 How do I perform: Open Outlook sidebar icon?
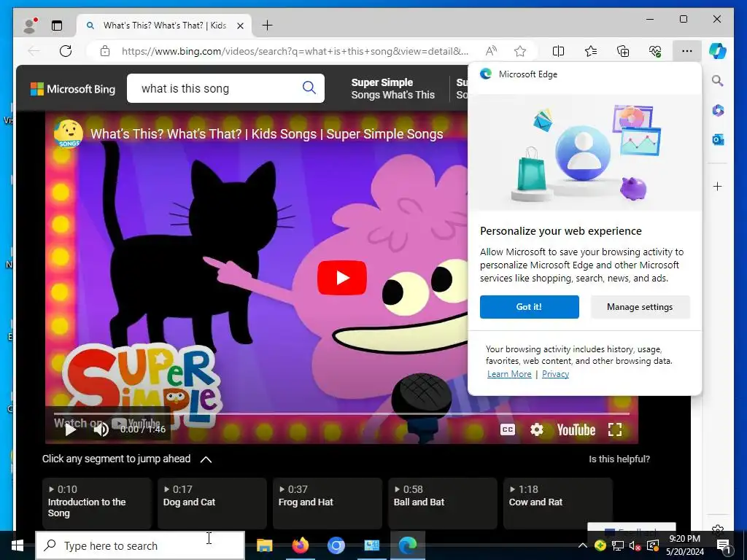(x=718, y=139)
